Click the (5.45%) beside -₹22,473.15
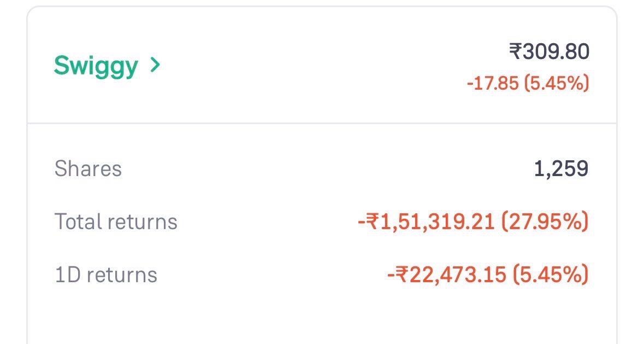 [551, 275]
